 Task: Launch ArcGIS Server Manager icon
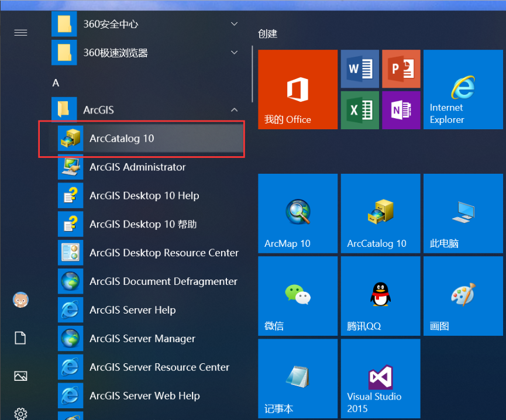(71, 338)
